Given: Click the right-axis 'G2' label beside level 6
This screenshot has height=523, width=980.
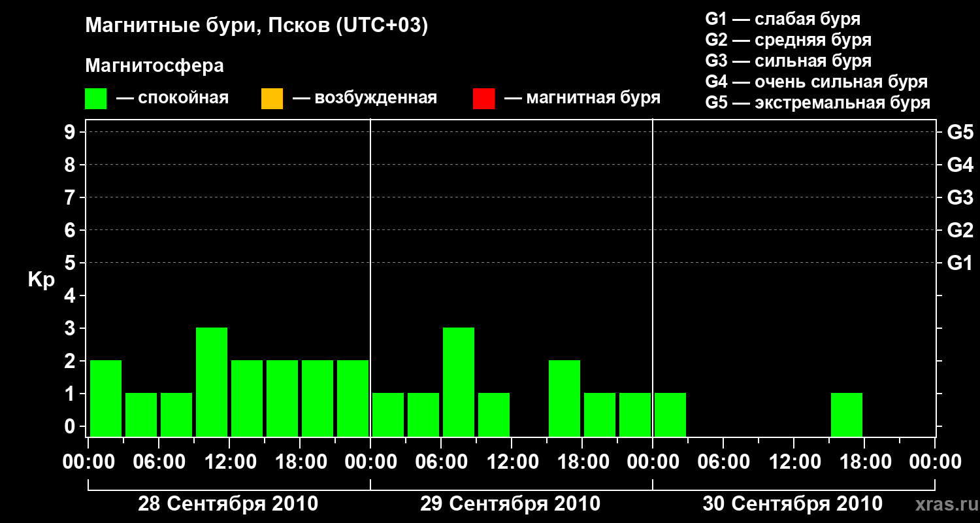Looking at the screenshot, I should click(x=960, y=230).
